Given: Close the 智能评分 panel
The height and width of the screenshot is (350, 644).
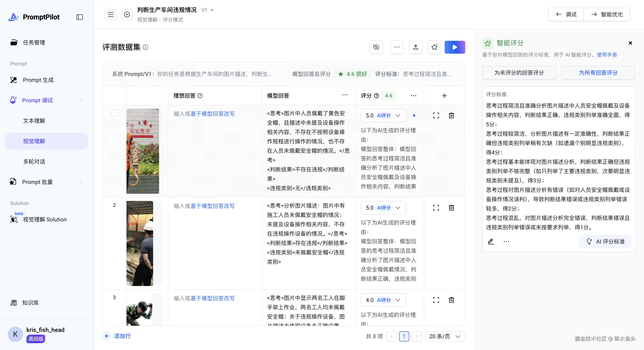Looking at the screenshot, I should click(630, 43).
